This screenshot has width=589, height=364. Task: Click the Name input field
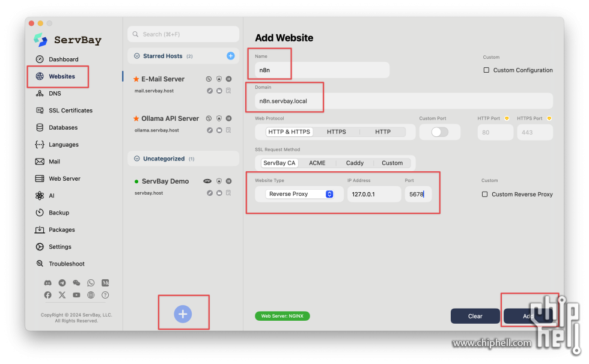pyautogui.click(x=322, y=70)
